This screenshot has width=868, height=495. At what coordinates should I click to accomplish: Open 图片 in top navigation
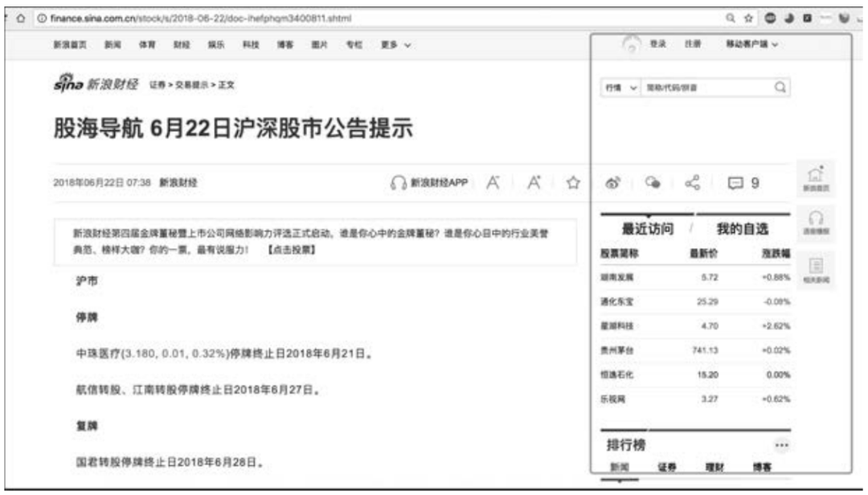(319, 45)
